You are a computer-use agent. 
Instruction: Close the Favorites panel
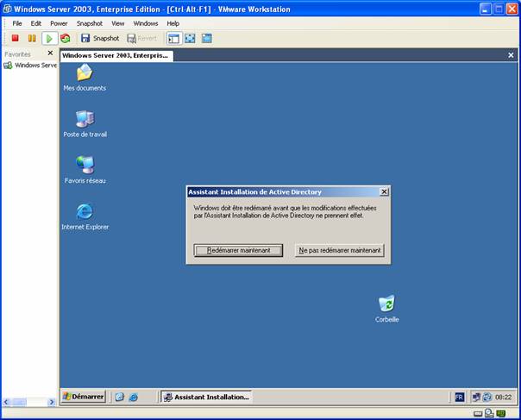point(50,53)
